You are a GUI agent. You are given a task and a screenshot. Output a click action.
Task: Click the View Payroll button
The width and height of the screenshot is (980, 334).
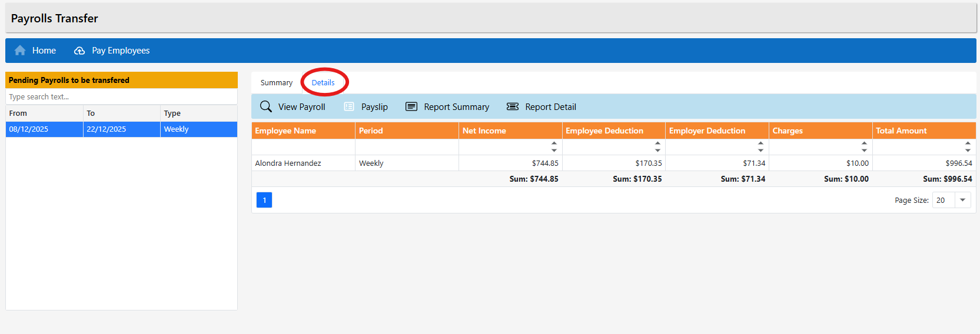(293, 106)
